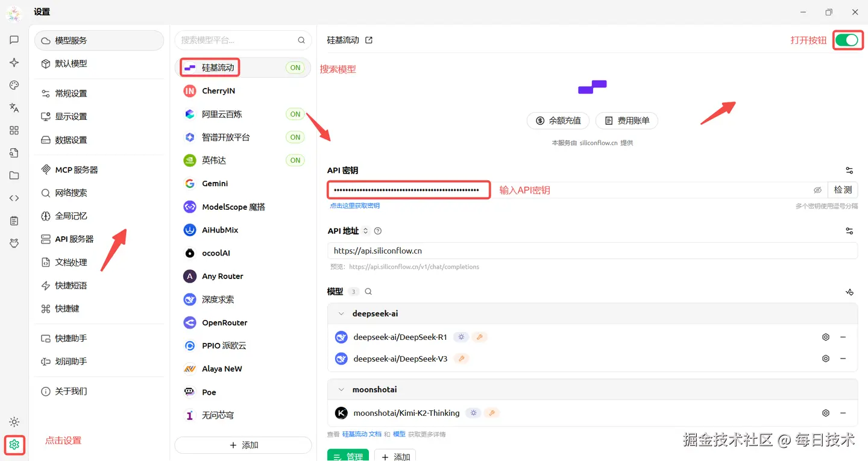Screen dimensions: 868x461
Task: Click the search magnifier in provider search box
Action: (x=301, y=40)
